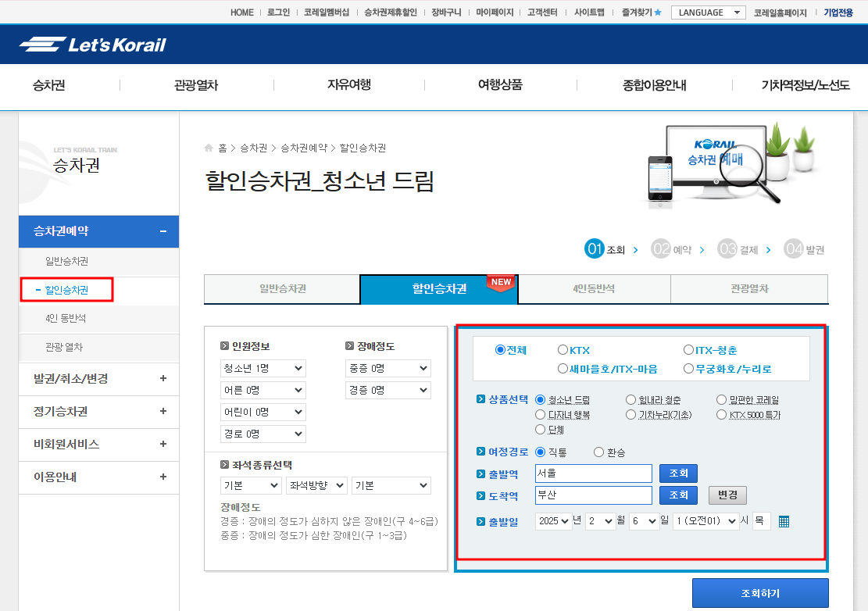Click the 변경 swap stations button
Image resolution: width=868 pixels, height=611 pixels.
coord(727,495)
